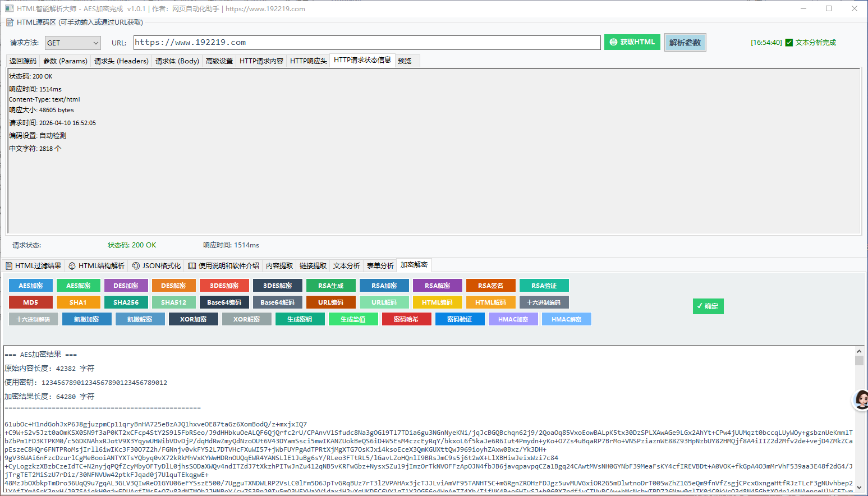
Task: Click the red MD5 hash button
Action: coord(31,302)
